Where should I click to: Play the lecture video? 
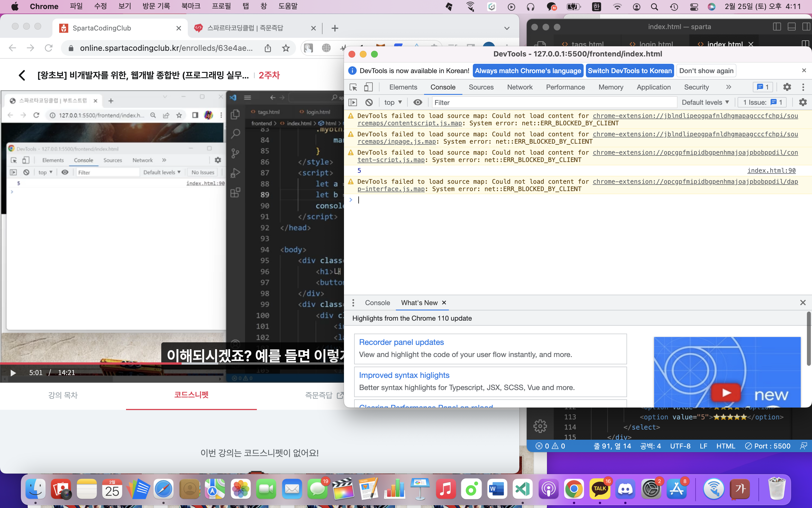13,373
